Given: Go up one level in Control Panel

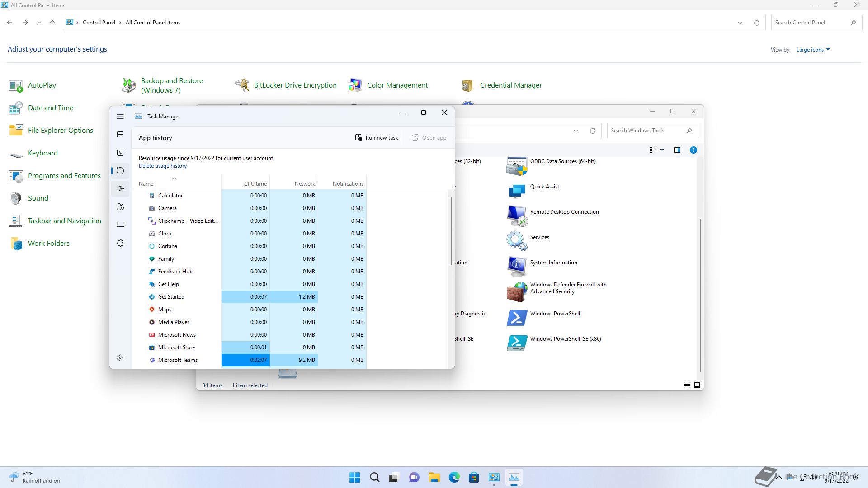Looking at the screenshot, I should (52, 23).
